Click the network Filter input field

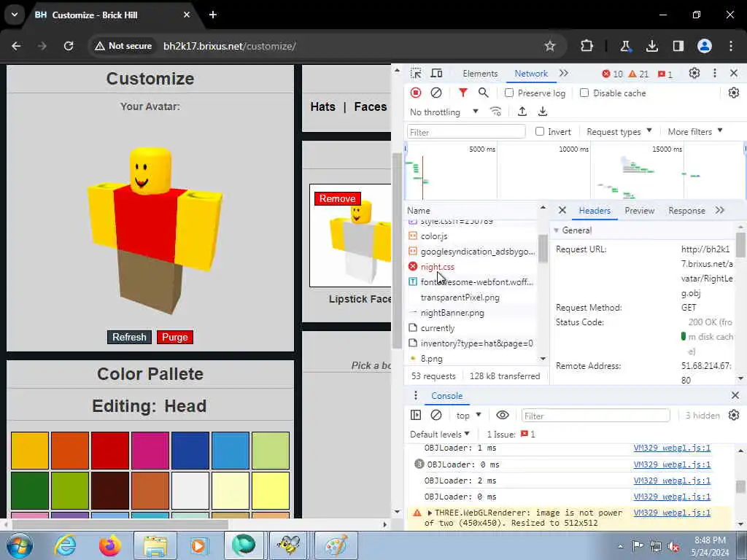point(466,132)
